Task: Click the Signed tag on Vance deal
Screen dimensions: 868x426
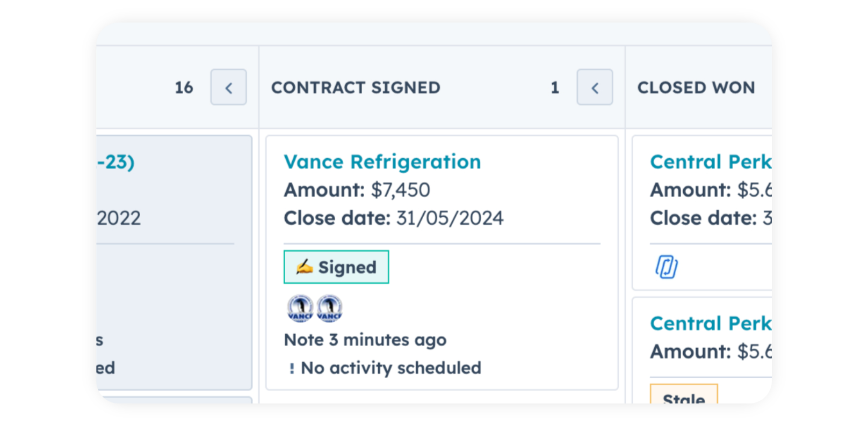Action: [336, 267]
